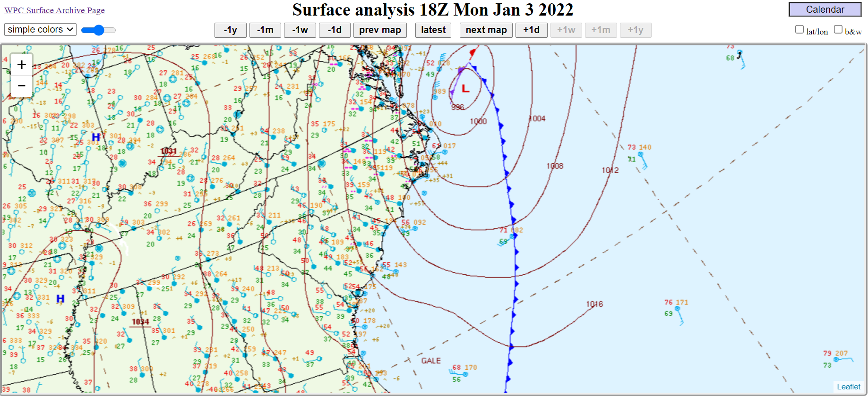Open the Leaflet attribution link
Viewport: 868px width, 396px height.
[849, 387]
